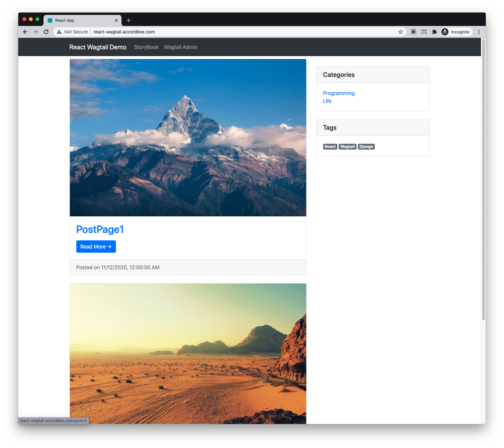Click the mountain image of PostPage1
The width and height of the screenshot is (504, 448).
188,138
